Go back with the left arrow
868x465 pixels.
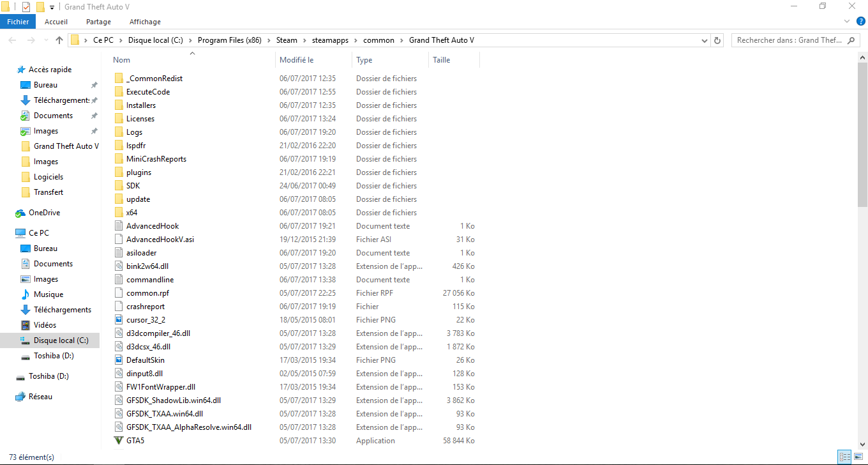(13, 40)
